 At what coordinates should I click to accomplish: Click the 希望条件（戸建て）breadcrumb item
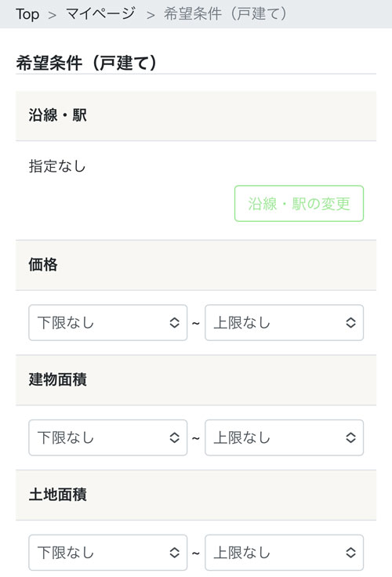[x=225, y=14]
